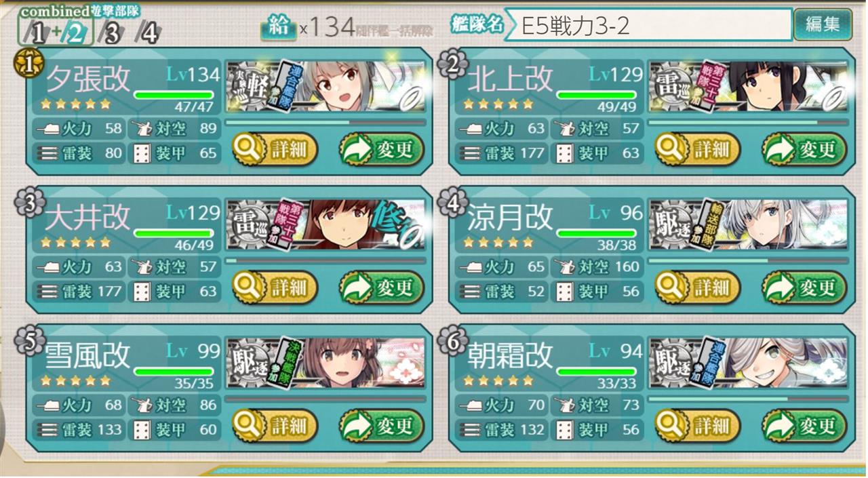This screenshot has height=478, width=868.
Task: Open details for 夕張改
Action: point(275,149)
